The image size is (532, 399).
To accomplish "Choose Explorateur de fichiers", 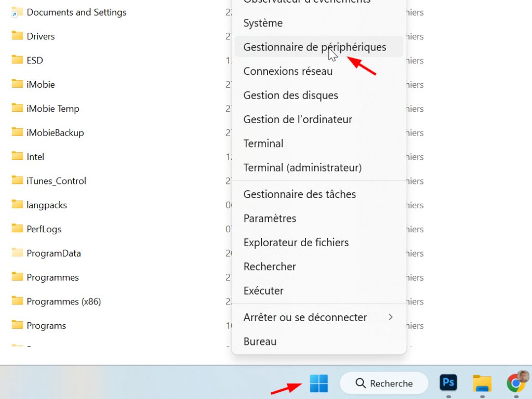I will click(318, 242).
